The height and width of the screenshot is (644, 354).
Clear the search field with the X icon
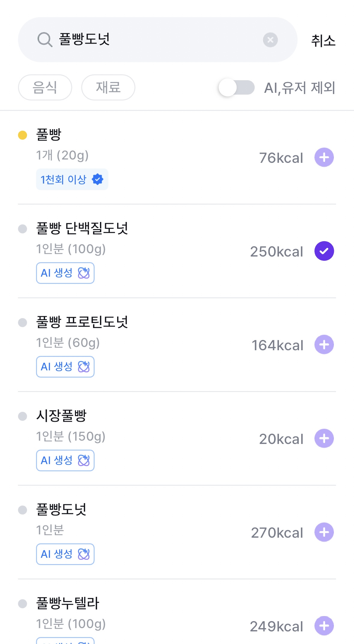tap(270, 40)
